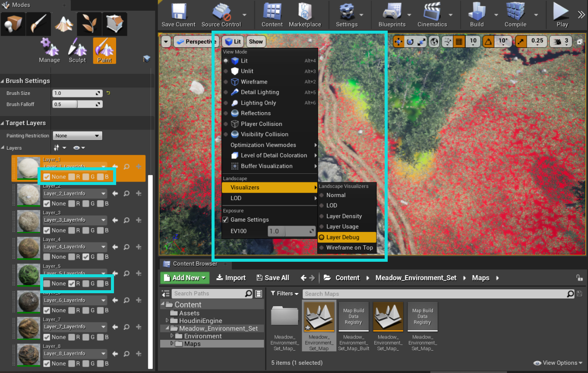Select the Sculpt landscape tool

pyautogui.click(x=77, y=50)
